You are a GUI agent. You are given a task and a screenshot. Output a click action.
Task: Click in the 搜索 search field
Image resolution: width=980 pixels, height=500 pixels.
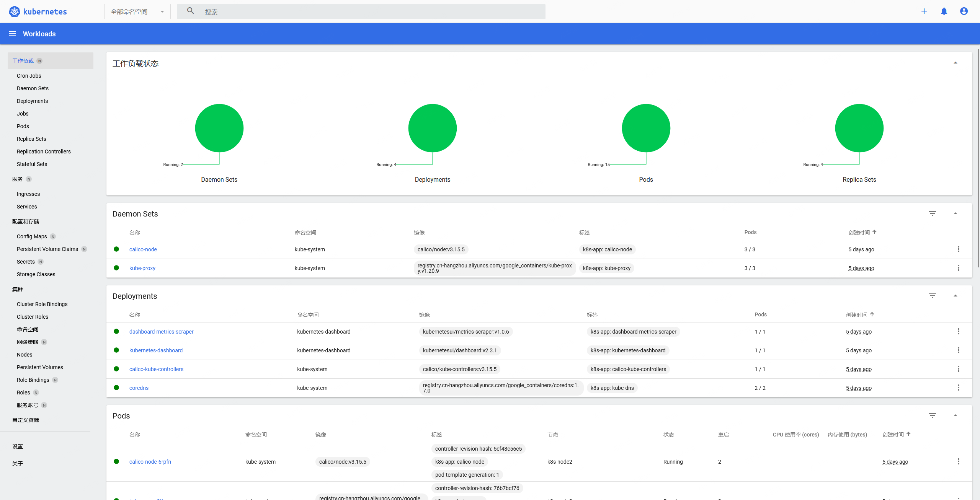click(361, 11)
